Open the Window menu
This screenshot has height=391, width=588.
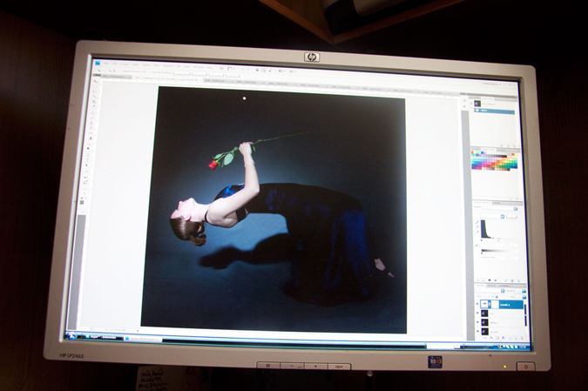click(x=199, y=67)
